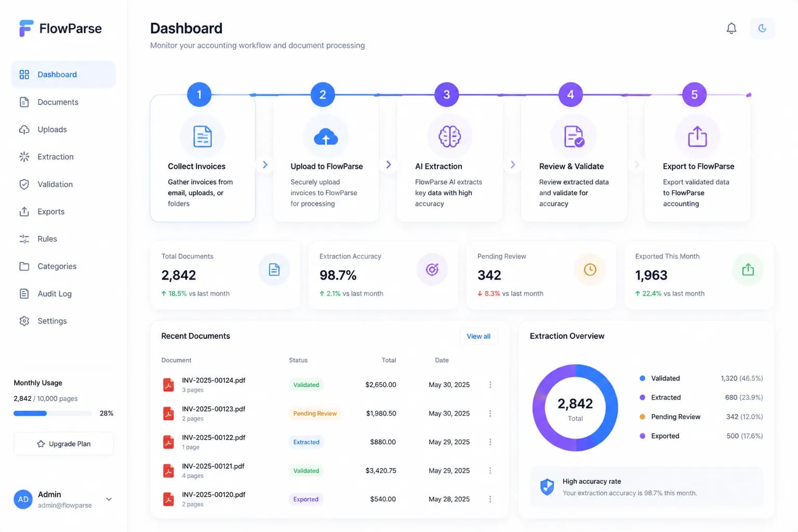Click PDF icon for INV-2025-00122.pdf
Screen dimensions: 798x532
tap(168, 442)
